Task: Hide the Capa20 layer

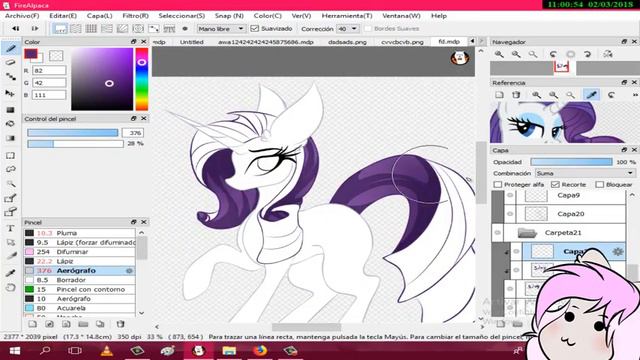Action: coord(510,214)
